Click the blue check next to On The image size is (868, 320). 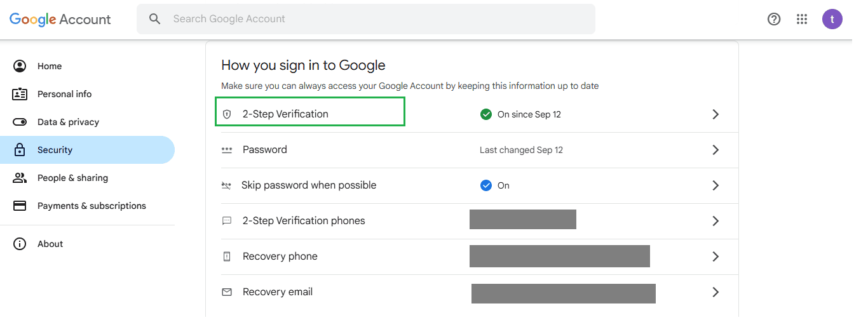pos(486,185)
